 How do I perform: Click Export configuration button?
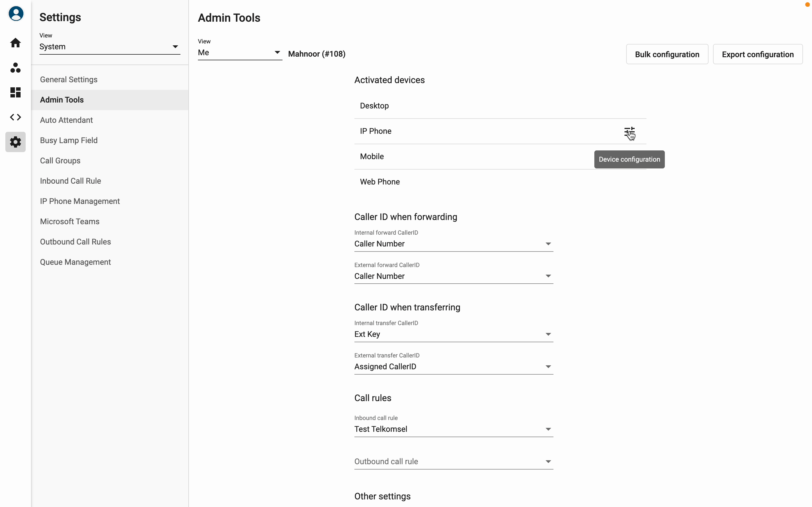[757, 54]
